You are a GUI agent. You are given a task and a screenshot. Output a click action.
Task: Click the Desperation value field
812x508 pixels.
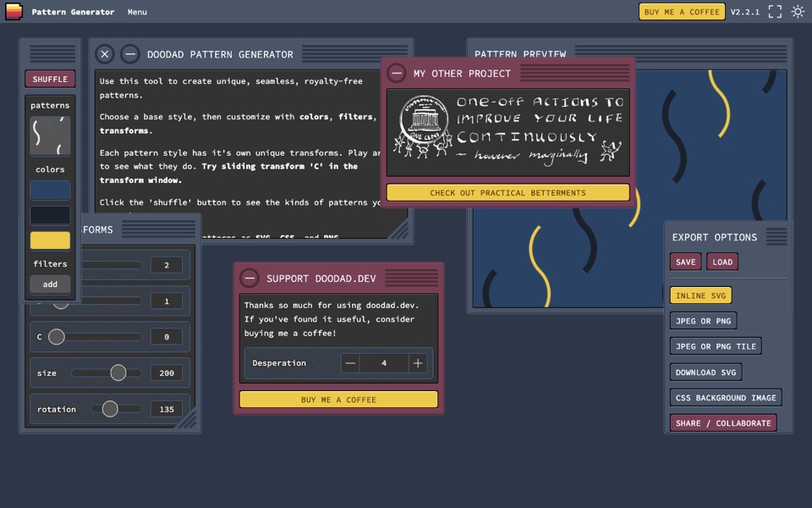[384, 363]
